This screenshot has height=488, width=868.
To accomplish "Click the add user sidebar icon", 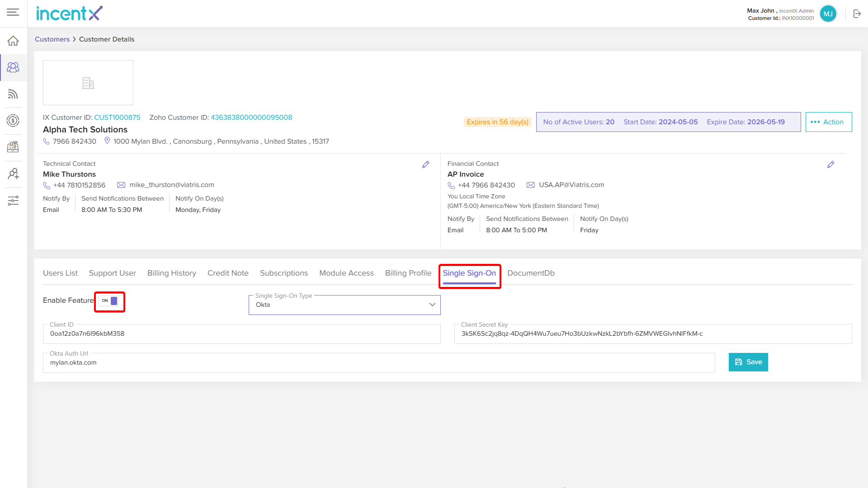I will pos(13,174).
